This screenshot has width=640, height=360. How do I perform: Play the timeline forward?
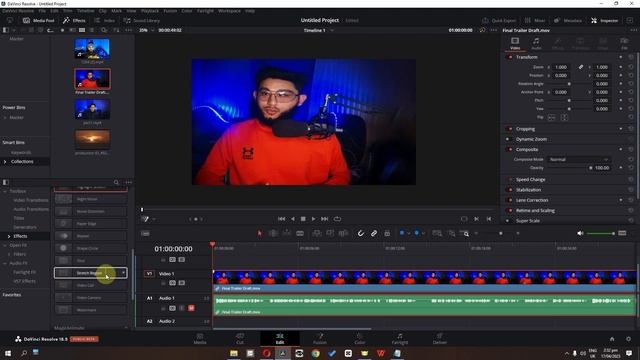[313, 219]
